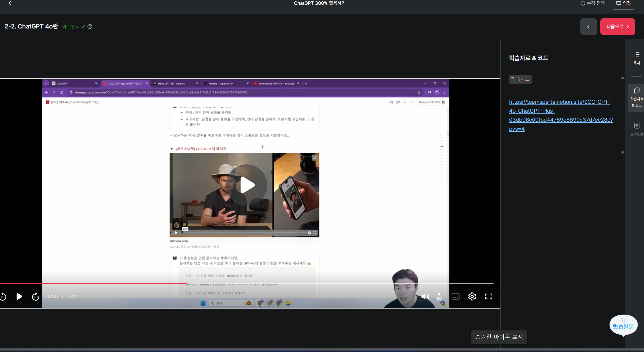Click the 5:26 elapsed time display

(x=53, y=296)
